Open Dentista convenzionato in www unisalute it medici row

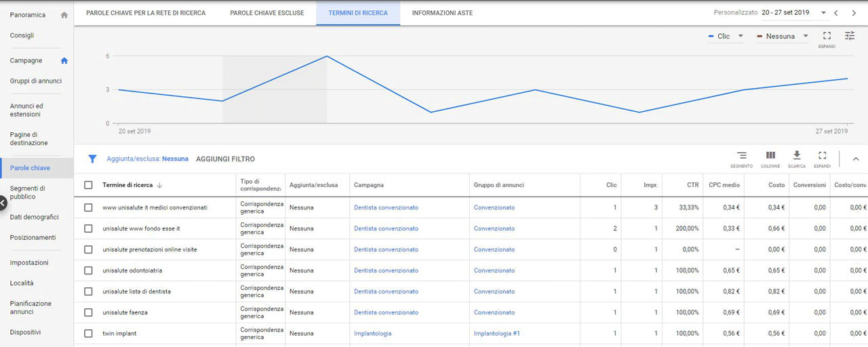pos(386,207)
